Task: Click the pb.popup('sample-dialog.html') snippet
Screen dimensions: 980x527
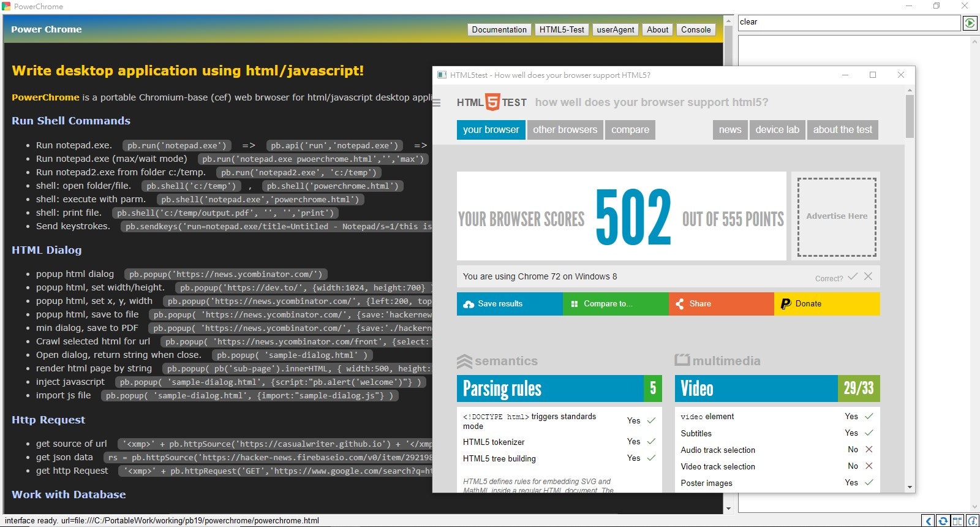Action: point(292,355)
